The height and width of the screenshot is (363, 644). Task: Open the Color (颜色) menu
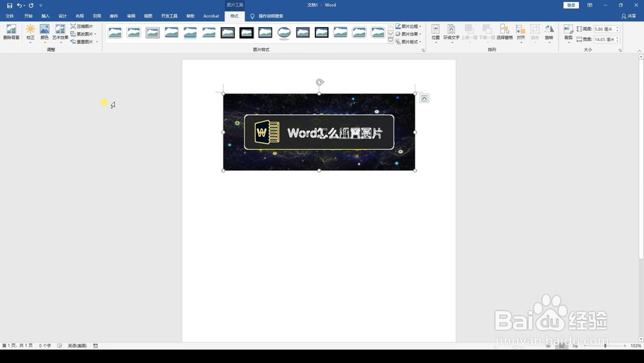(44, 33)
